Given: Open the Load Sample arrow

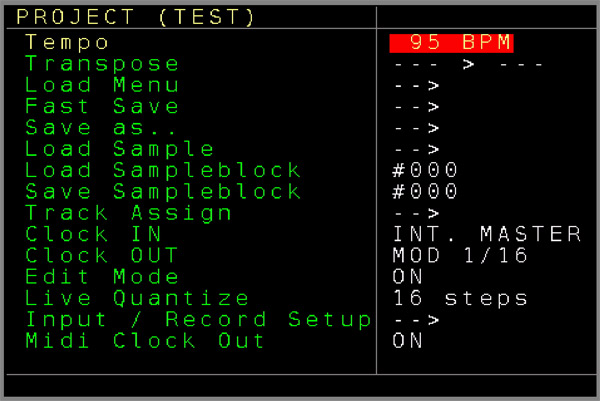Looking at the screenshot, I should tap(416, 149).
